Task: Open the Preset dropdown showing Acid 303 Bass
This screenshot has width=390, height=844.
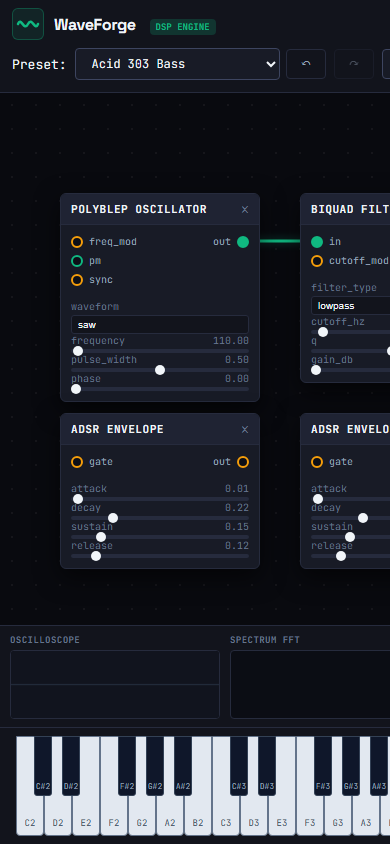Action: 178,64
